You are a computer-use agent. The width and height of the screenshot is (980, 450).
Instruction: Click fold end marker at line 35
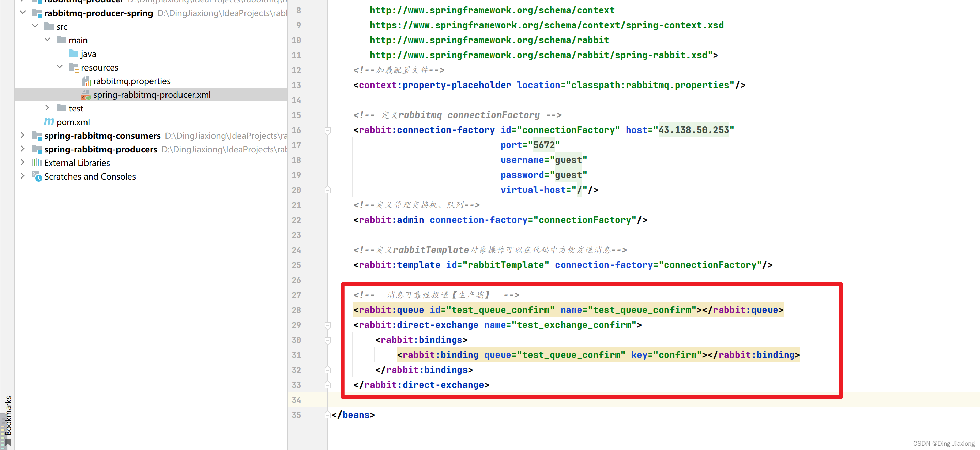pyautogui.click(x=328, y=415)
